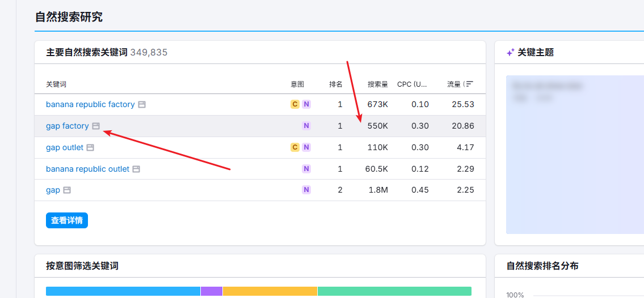The height and width of the screenshot is (298, 644).
Task: Sort by the 搜索量 column header
Action: pos(377,84)
